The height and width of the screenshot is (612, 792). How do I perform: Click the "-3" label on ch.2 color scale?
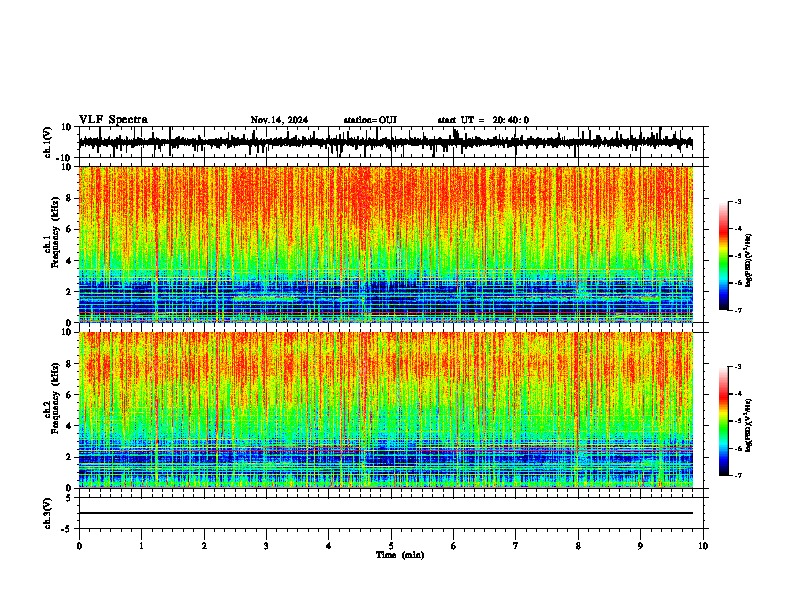[x=737, y=367]
